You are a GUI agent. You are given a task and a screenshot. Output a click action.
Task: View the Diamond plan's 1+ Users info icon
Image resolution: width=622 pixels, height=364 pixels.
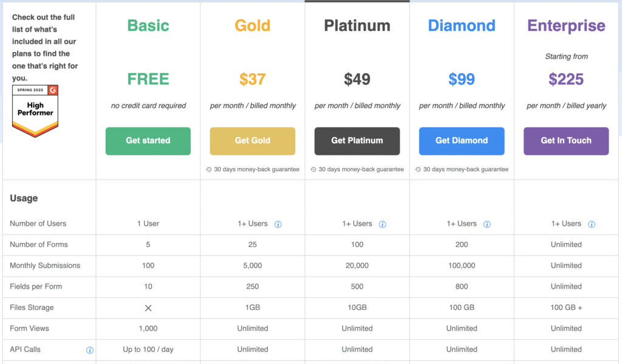tap(487, 224)
